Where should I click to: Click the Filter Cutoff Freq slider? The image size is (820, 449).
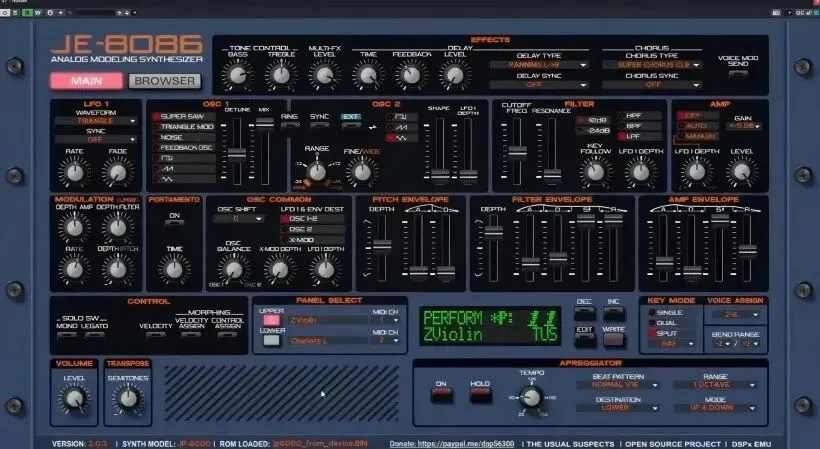[x=517, y=152]
